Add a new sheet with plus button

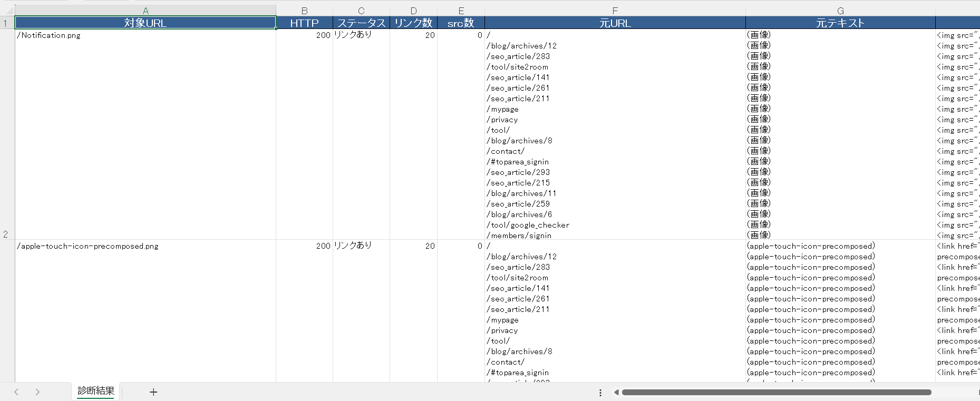pos(153,392)
